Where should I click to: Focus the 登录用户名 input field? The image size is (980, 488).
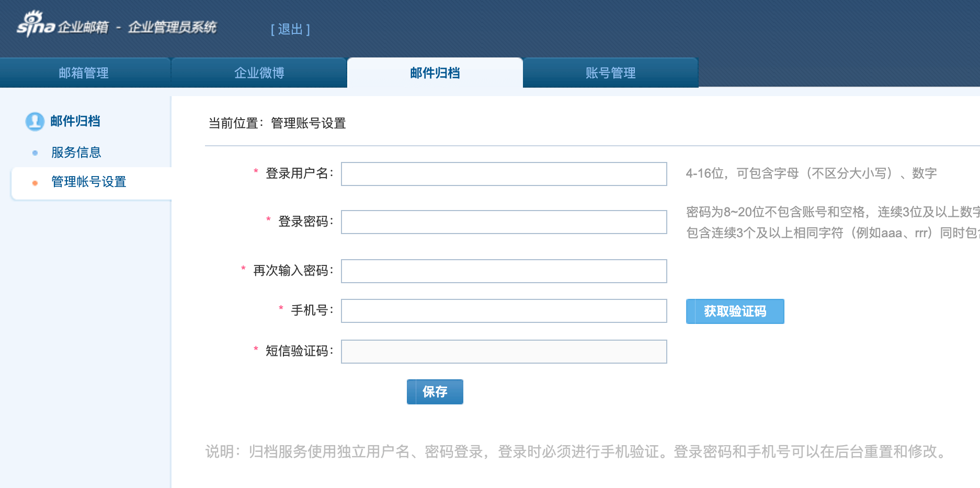point(504,174)
